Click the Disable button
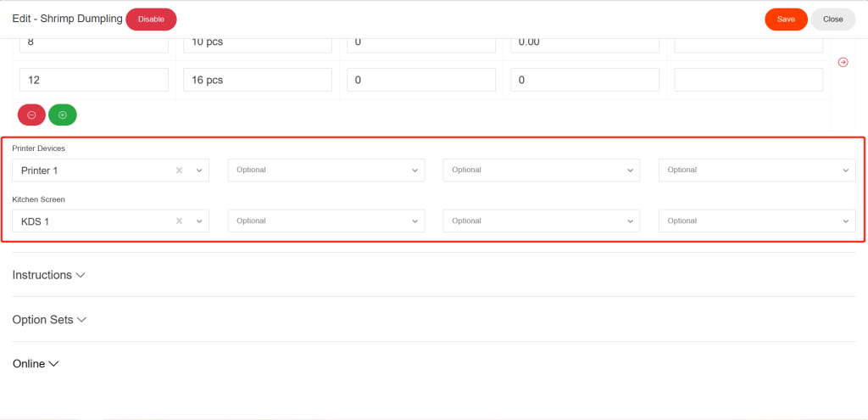This screenshot has width=868, height=420. point(151,20)
